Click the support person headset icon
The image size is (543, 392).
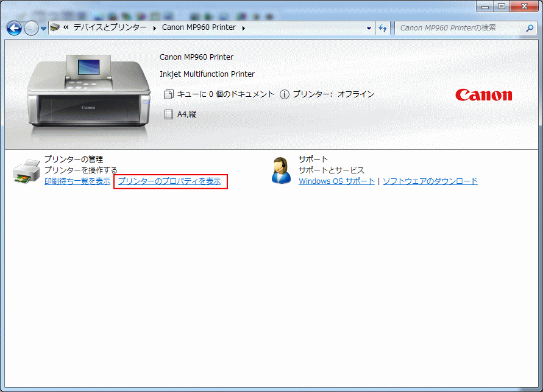(281, 170)
